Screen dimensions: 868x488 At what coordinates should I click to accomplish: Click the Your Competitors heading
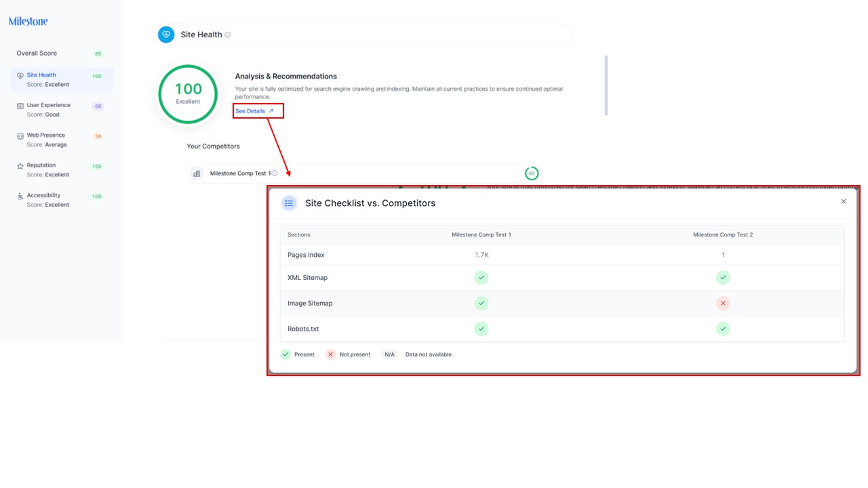214,146
